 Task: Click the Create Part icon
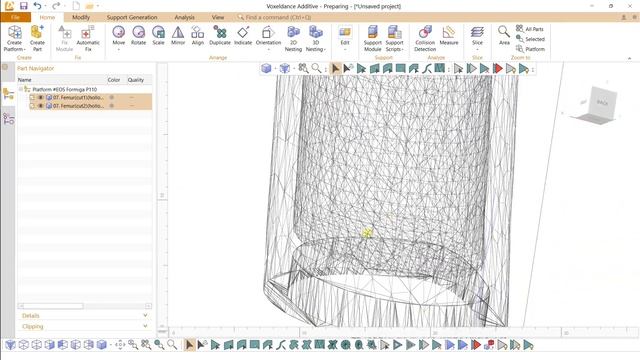[x=37, y=38]
